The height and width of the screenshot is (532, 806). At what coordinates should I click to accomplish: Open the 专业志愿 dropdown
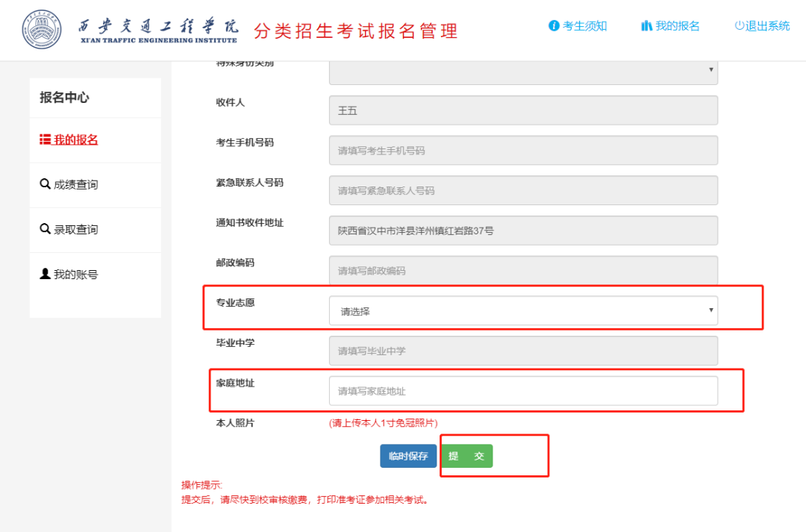point(523,310)
